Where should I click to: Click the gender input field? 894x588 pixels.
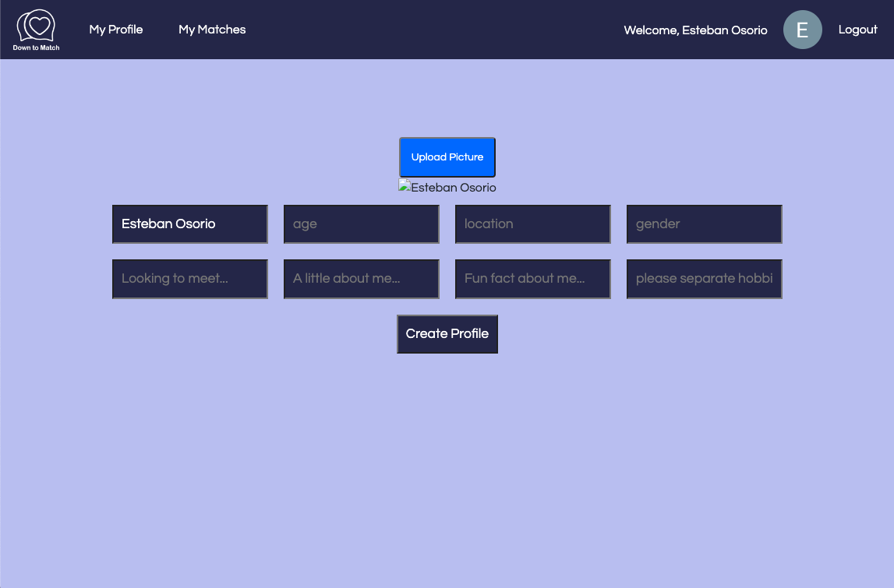pyautogui.click(x=703, y=224)
